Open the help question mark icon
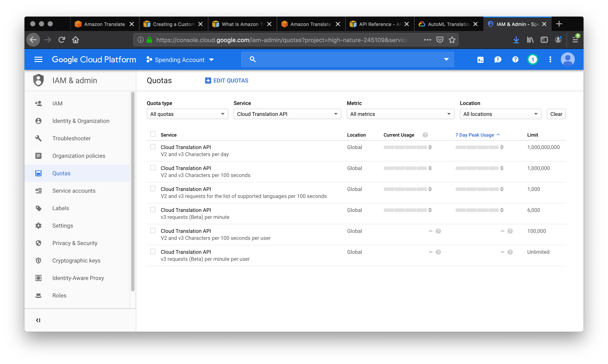608x364 pixels. [515, 60]
